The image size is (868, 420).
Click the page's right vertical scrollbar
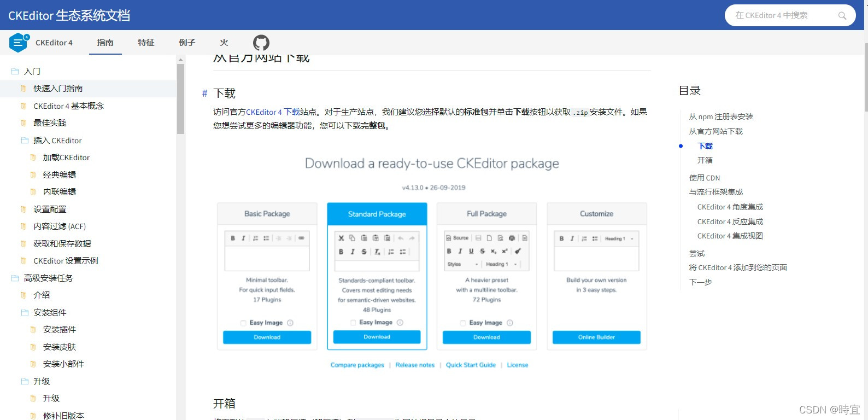866,77
